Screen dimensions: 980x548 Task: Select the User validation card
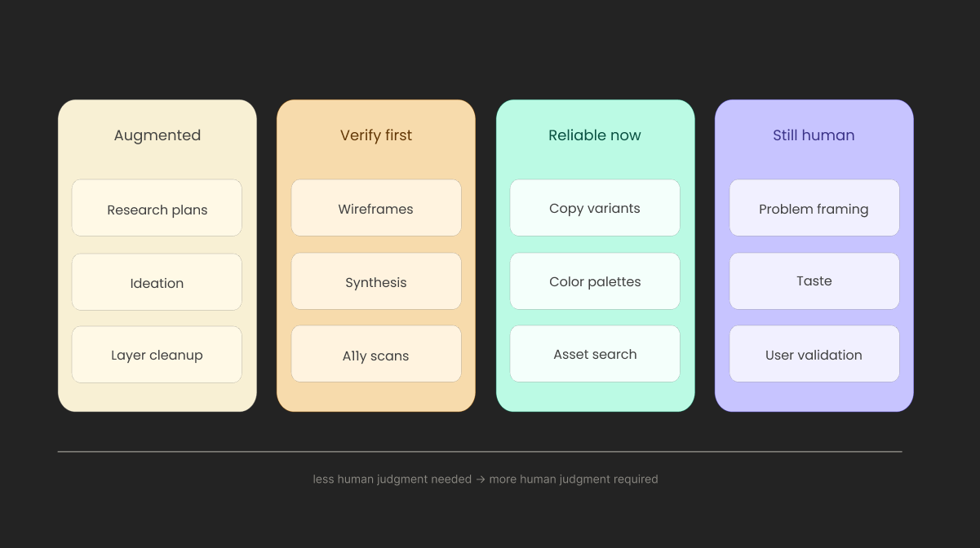click(814, 354)
